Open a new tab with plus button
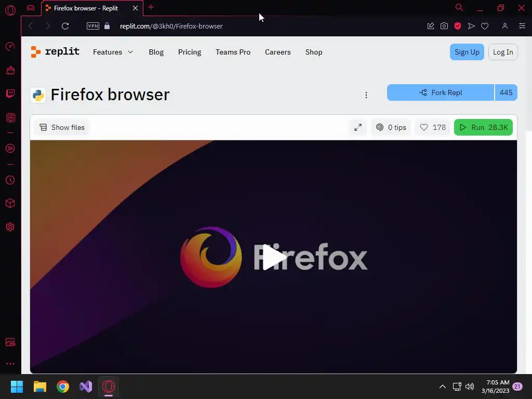This screenshot has height=399, width=532. [151, 7]
